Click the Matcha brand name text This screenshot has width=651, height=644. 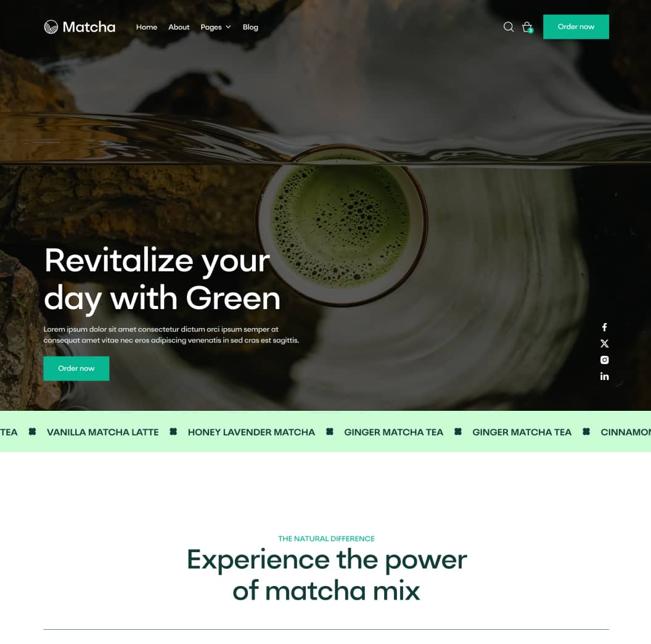pos(89,27)
